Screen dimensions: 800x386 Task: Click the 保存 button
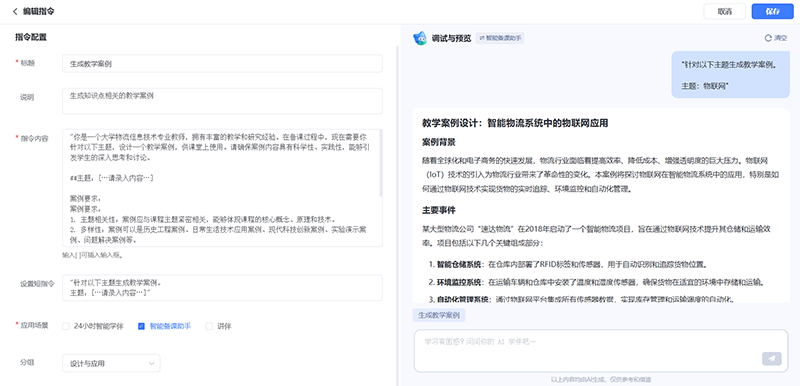(x=772, y=11)
